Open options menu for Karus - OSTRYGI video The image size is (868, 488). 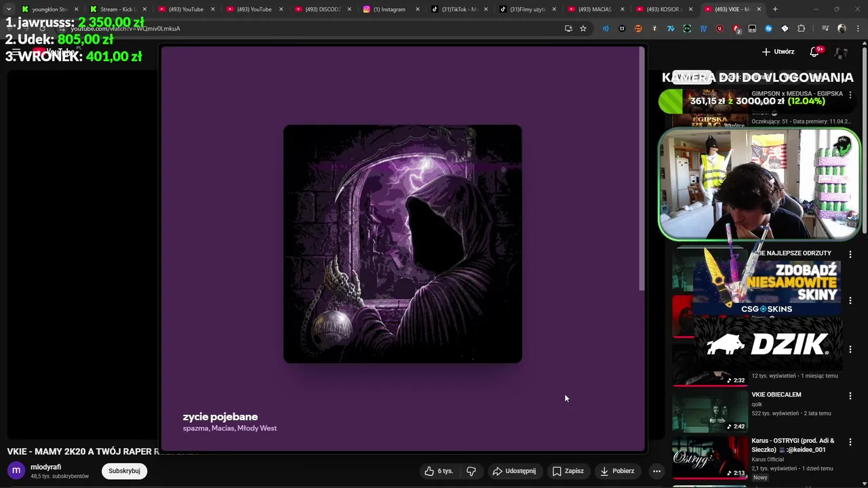coord(850,442)
